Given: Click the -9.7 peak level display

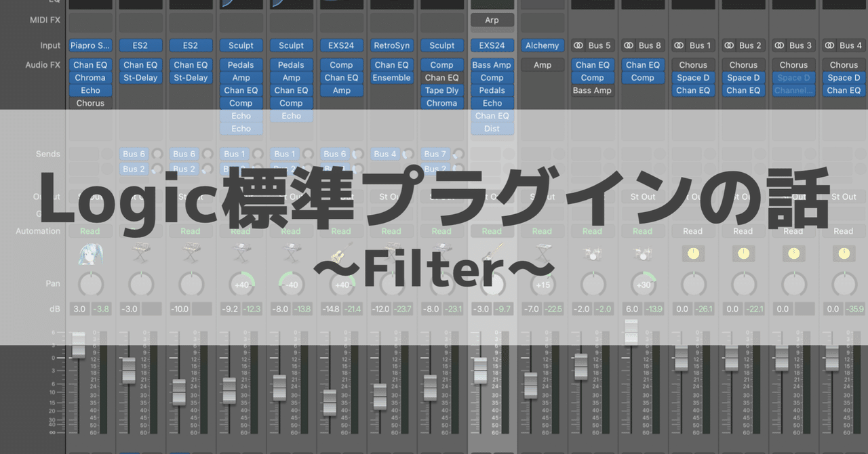Looking at the screenshot, I should point(502,309).
